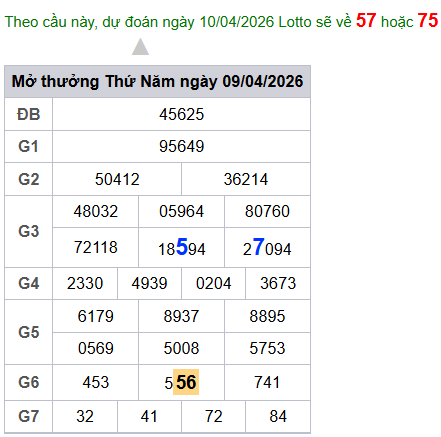The image size is (441, 437).
Task: Click the G7 number 72
Action: pos(214,416)
